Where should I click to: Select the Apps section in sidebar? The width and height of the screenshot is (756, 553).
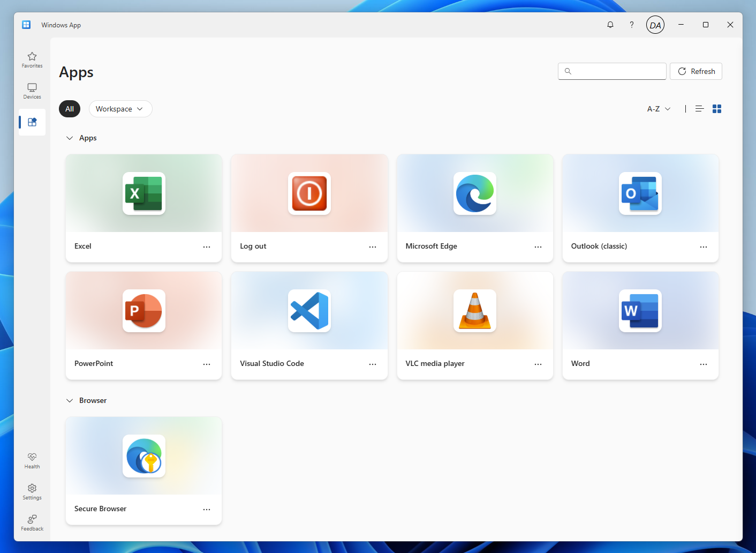point(32,122)
